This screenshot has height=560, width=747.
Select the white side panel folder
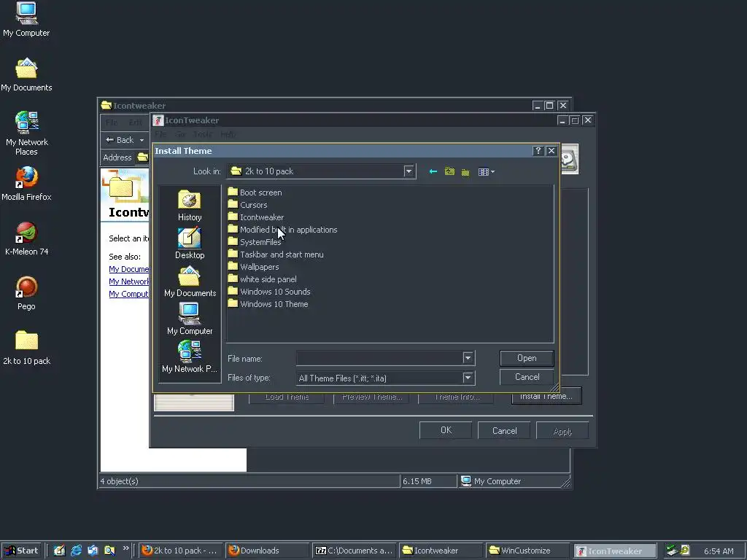(x=263, y=279)
